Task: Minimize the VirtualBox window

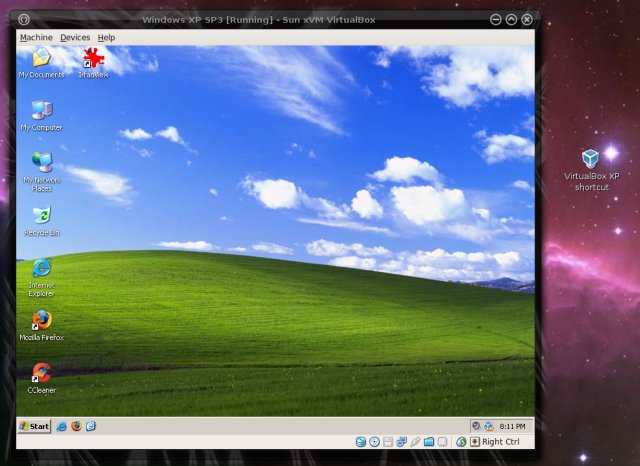Action: tap(496, 20)
